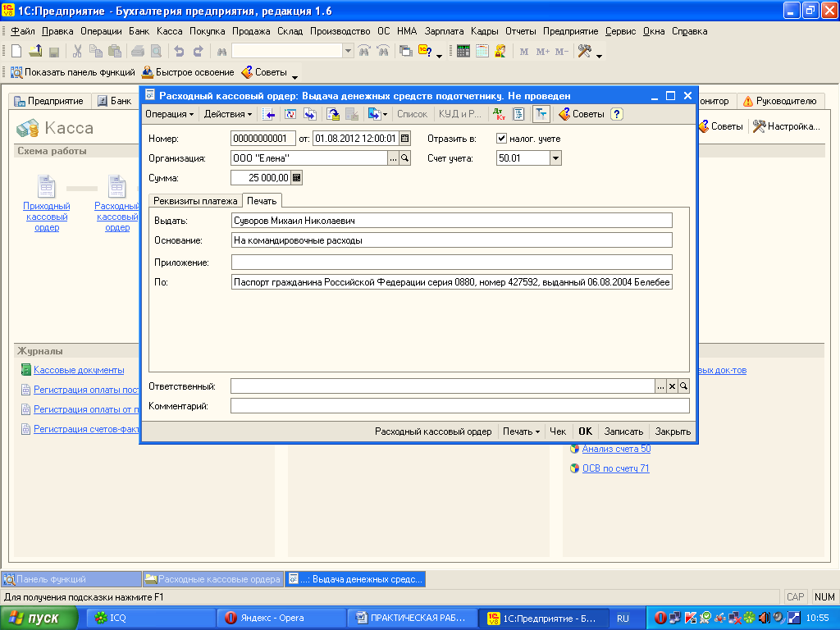Click the Закрыть button
This screenshot has height=630, width=840.
point(673,431)
